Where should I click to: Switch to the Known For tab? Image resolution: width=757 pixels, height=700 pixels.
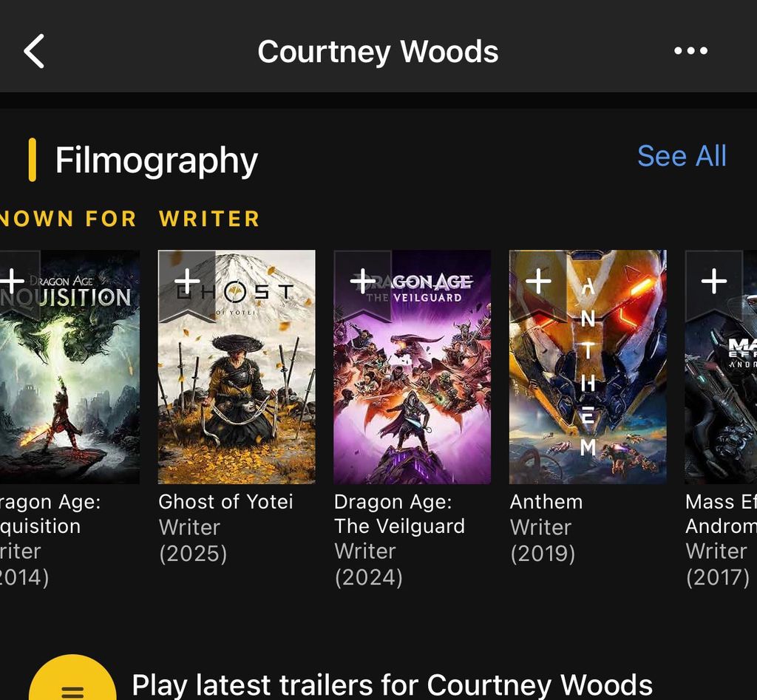click(x=68, y=219)
